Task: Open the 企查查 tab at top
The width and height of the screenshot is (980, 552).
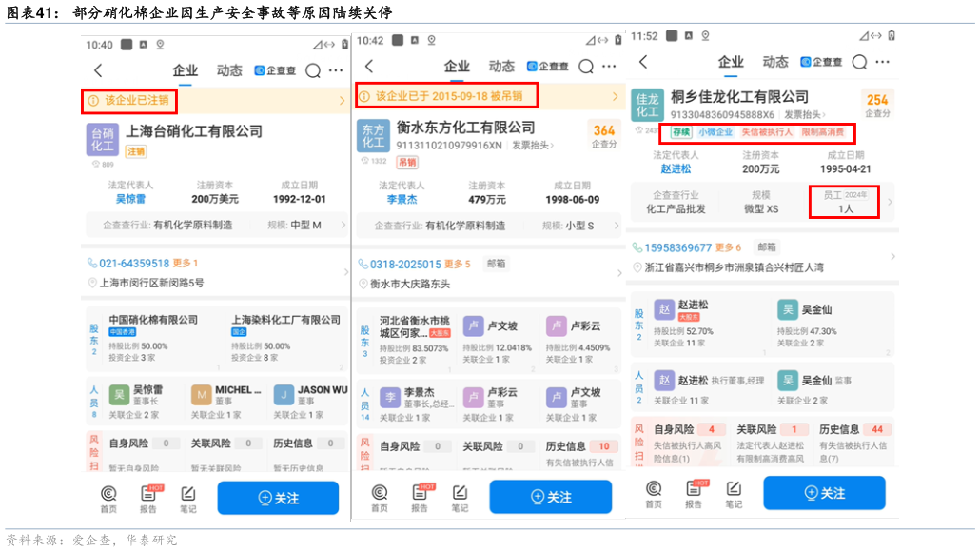Action: click(x=275, y=69)
